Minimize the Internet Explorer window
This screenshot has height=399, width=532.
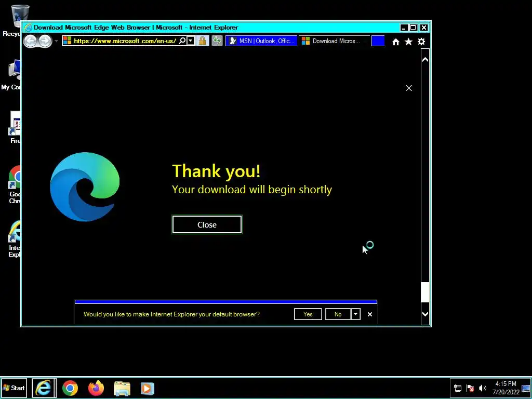click(404, 28)
